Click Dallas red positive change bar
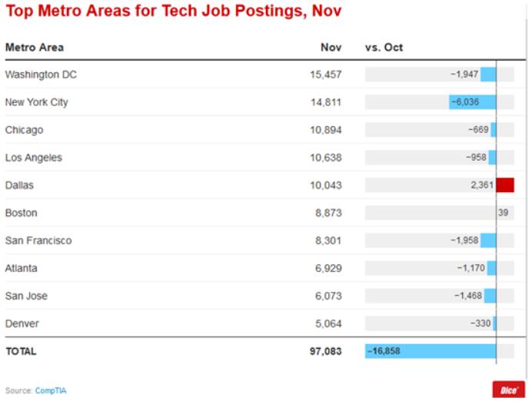532x401 pixels. click(505, 185)
